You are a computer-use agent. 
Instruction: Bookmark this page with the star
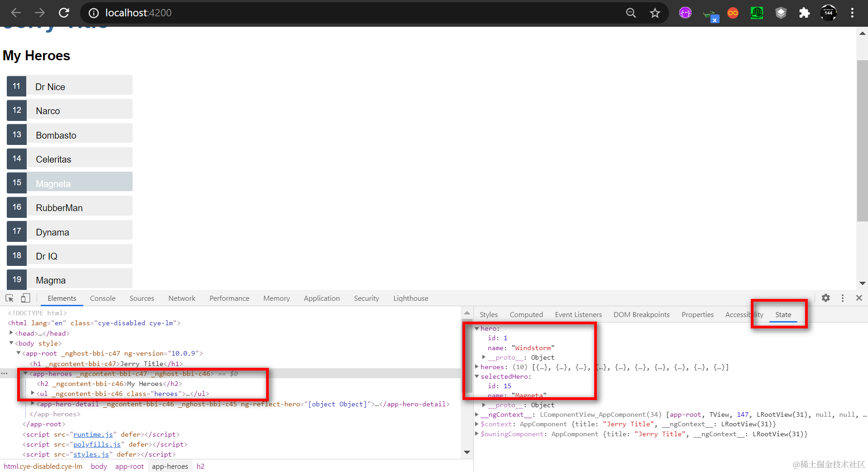[x=655, y=13]
